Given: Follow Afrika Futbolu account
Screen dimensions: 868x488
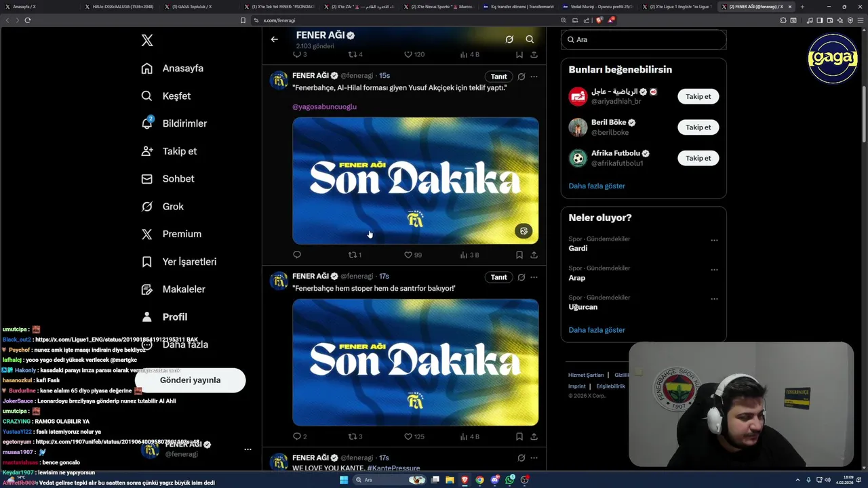Looking at the screenshot, I should (x=698, y=158).
